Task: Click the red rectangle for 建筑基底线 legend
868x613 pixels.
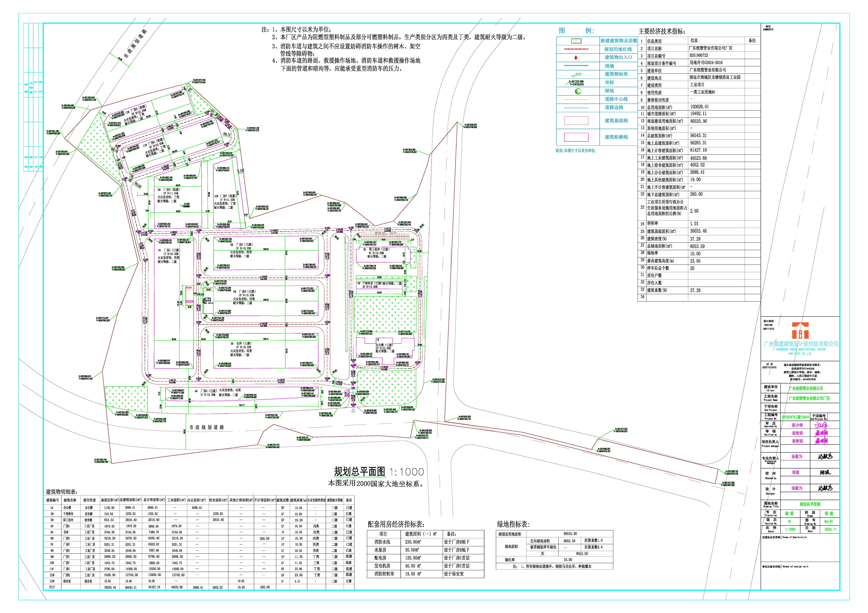Action: coord(576,121)
